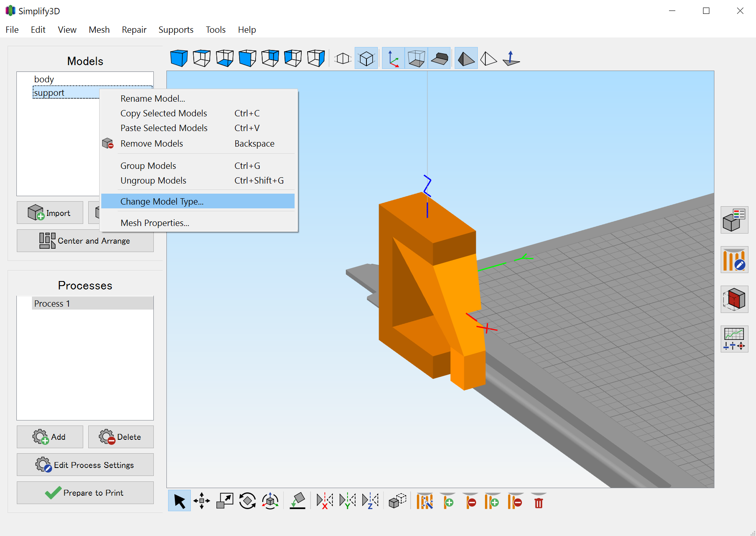Activate the move/translate tool

coord(202,501)
